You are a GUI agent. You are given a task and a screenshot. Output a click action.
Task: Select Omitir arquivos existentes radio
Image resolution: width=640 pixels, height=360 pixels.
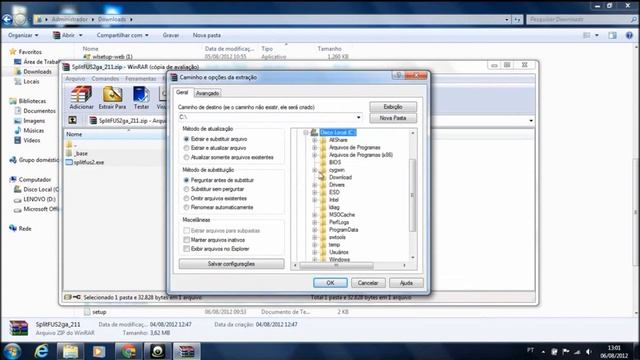[x=186, y=198]
